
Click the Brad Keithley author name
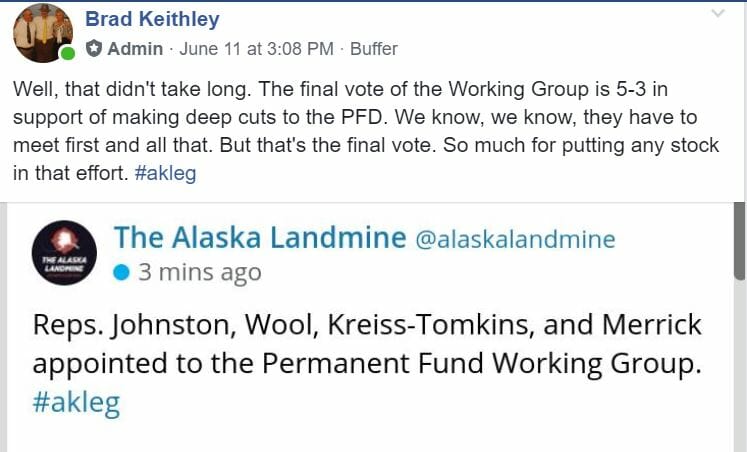pyautogui.click(x=152, y=19)
